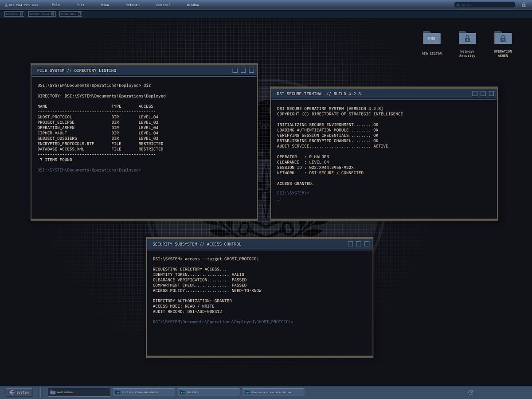This screenshot has width=532, height=399.
Task: Click the lock icon in top-right corner
Action: [524, 5]
